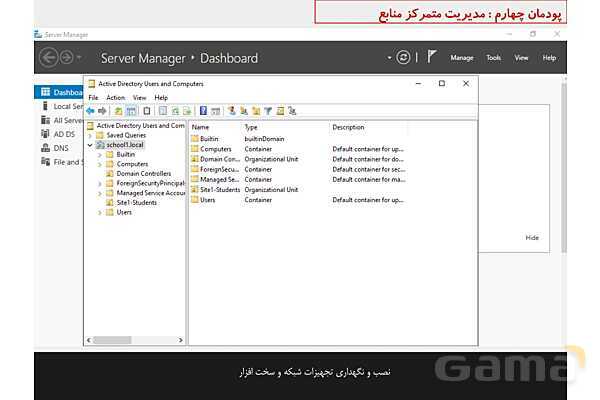Sort the list by the Name column header

216,127
